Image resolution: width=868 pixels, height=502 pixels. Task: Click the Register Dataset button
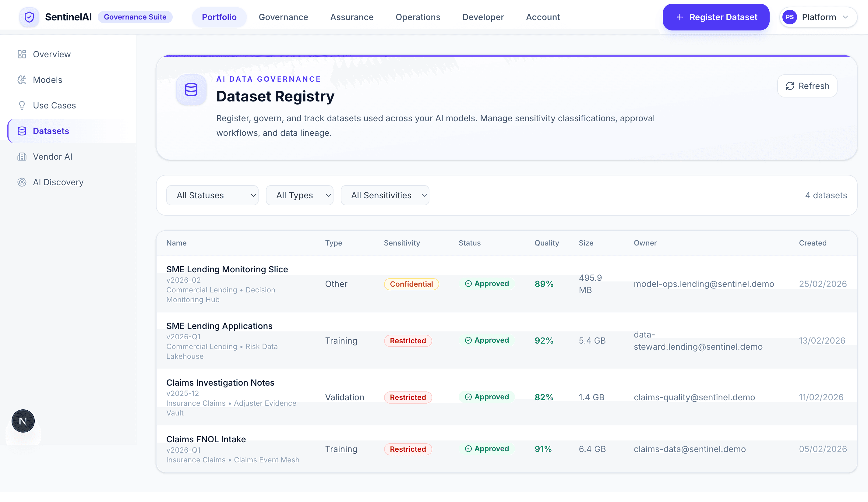715,17
